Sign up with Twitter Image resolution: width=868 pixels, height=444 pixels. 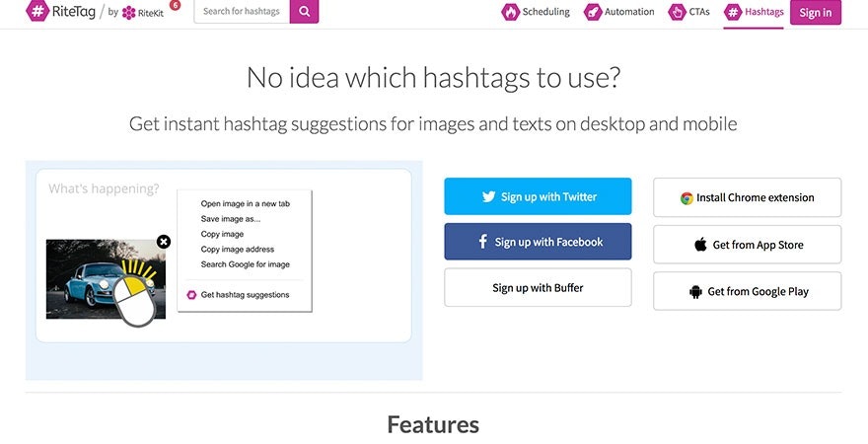[538, 196]
